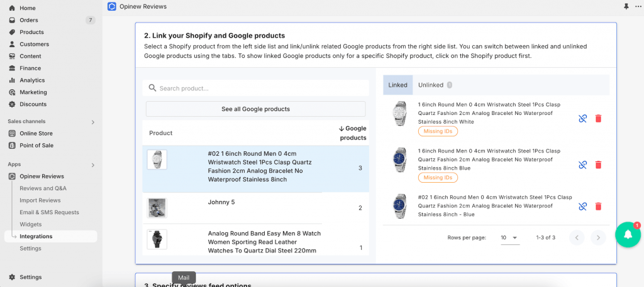The height and width of the screenshot is (287, 644).
Task: Delete the White watch Google product
Action: click(x=598, y=118)
